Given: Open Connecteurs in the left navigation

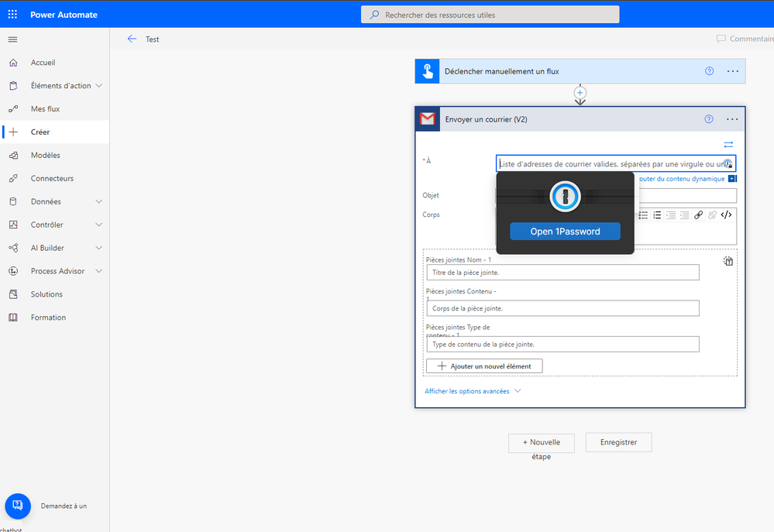Looking at the screenshot, I should (52, 178).
